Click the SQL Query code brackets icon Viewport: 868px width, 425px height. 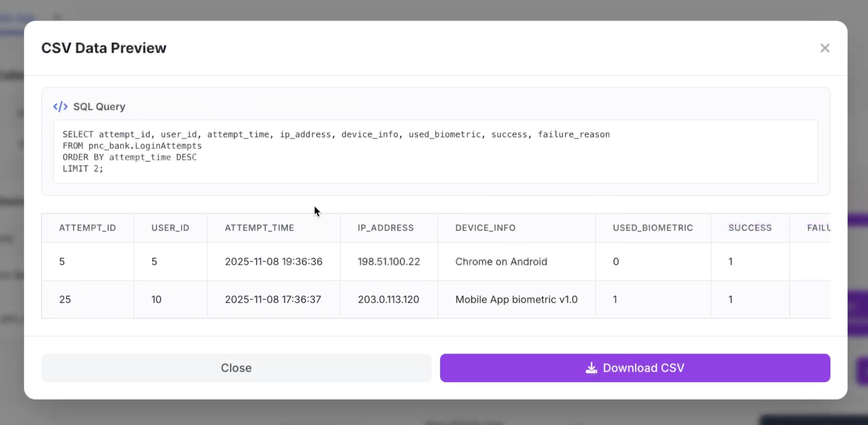(x=60, y=106)
